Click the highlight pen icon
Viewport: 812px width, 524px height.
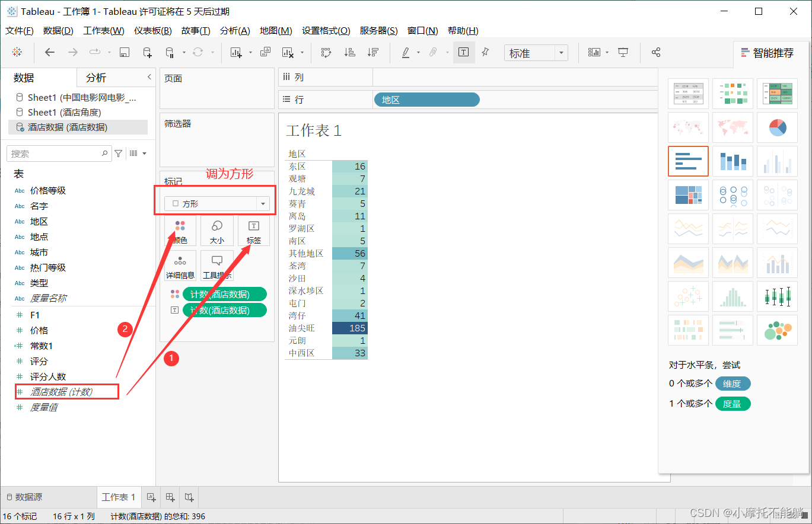coord(406,52)
